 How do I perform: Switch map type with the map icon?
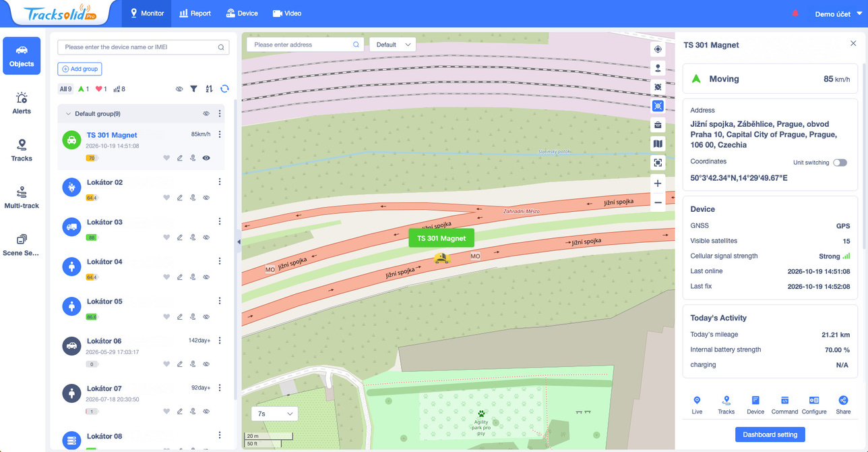click(658, 144)
